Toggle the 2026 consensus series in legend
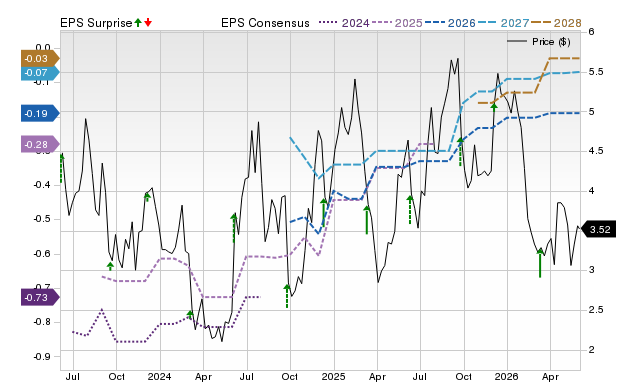 point(450,23)
